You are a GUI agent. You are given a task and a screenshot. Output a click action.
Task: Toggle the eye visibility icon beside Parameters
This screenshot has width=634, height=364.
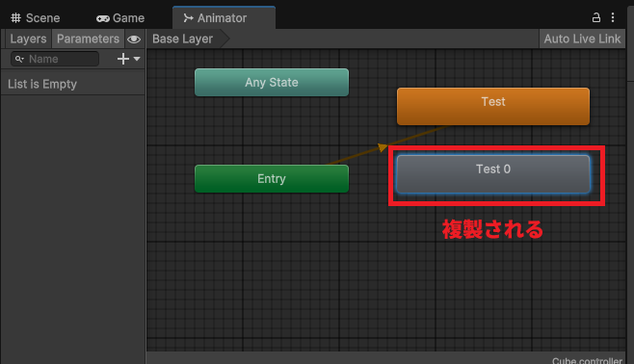point(134,39)
